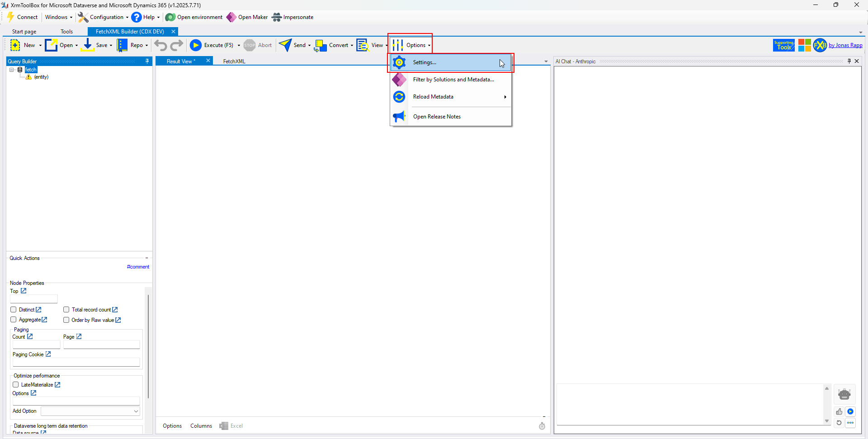Select the (entity) tree node

[x=41, y=77]
